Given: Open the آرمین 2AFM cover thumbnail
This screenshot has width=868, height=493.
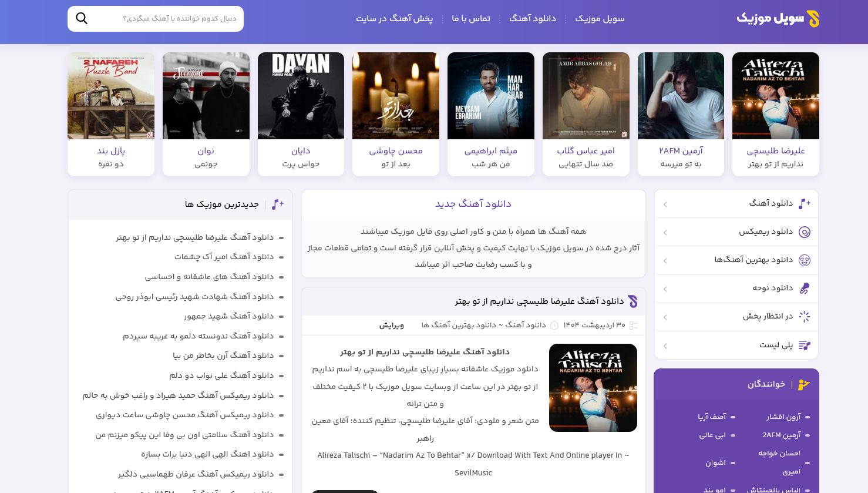Looking at the screenshot, I should click(x=681, y=96).
